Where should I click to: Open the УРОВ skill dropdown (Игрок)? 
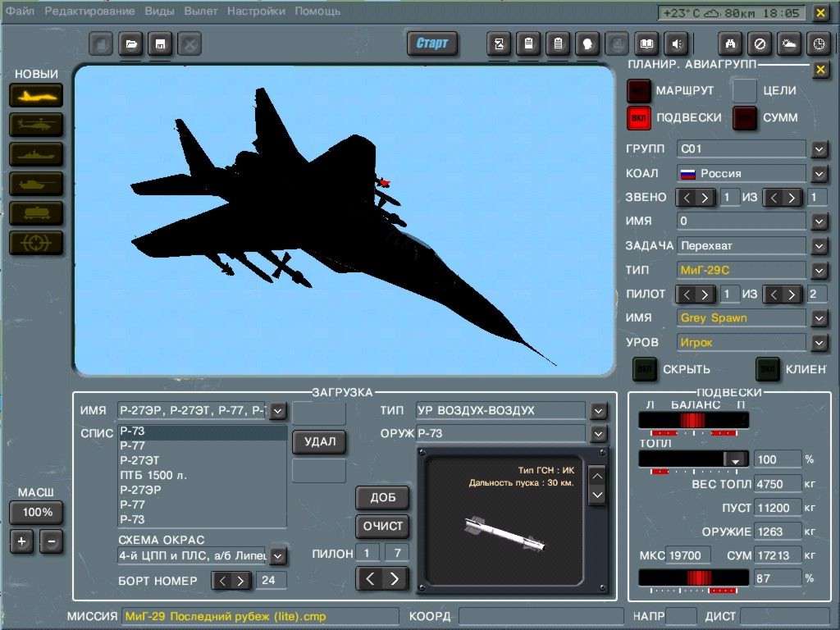click(819, 343)
